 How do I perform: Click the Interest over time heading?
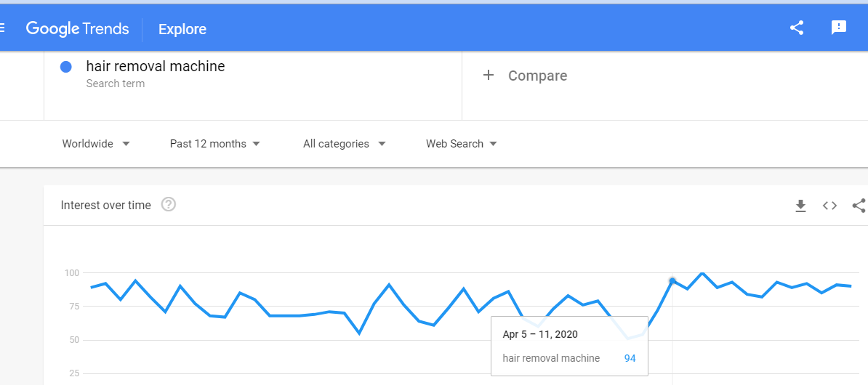[105, 206]
